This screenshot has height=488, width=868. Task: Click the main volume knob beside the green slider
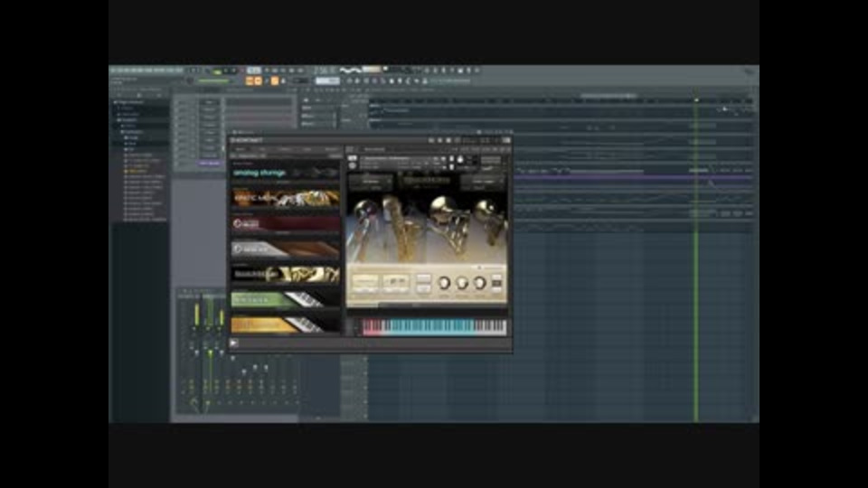click(x=190, y=80)
